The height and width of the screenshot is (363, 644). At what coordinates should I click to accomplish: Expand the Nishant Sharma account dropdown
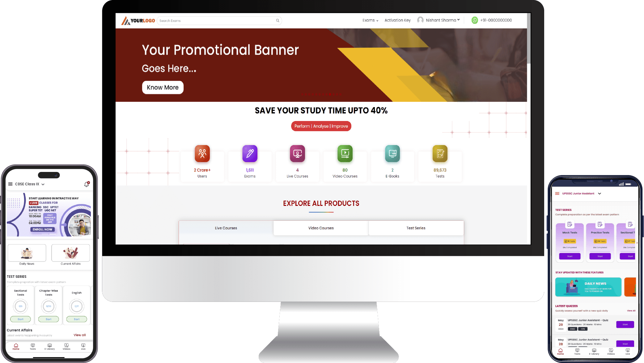459,20
